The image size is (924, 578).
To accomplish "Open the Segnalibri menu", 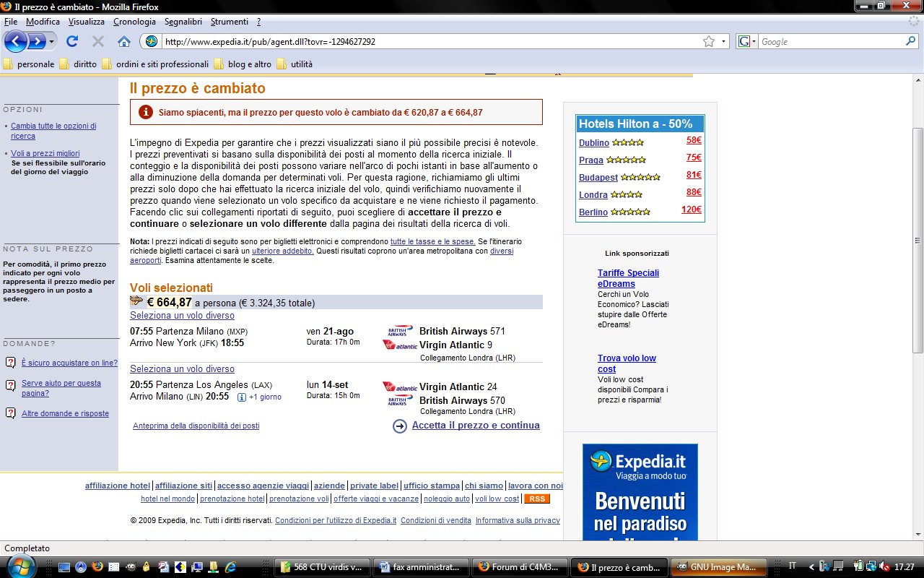I will pos(183,22).
